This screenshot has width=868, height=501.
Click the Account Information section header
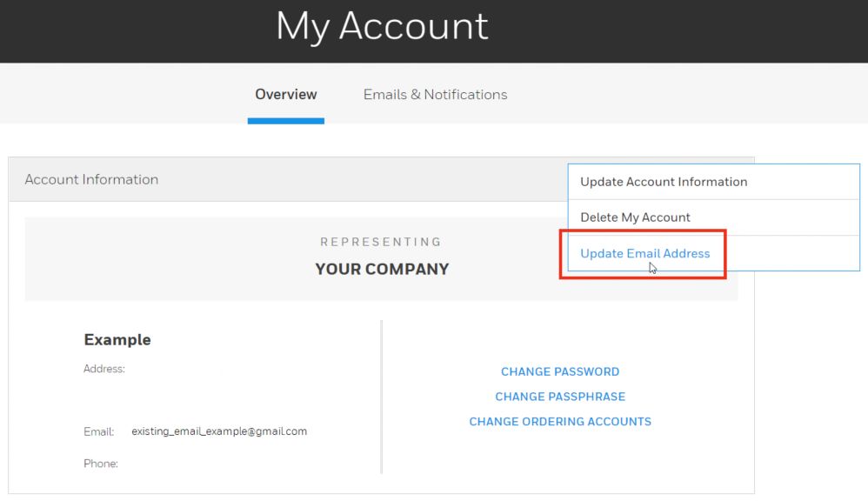(91, 179)
